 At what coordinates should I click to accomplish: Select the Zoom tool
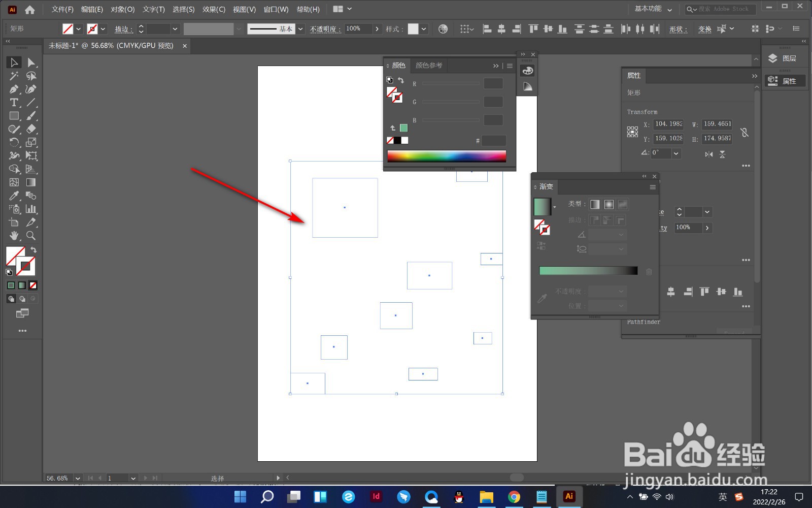click(31, 236)
